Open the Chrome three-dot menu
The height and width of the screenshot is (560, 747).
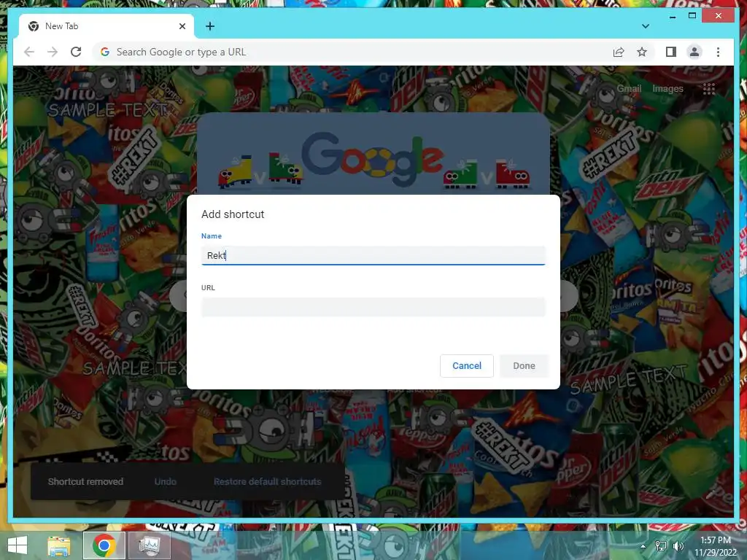[718, 52]
